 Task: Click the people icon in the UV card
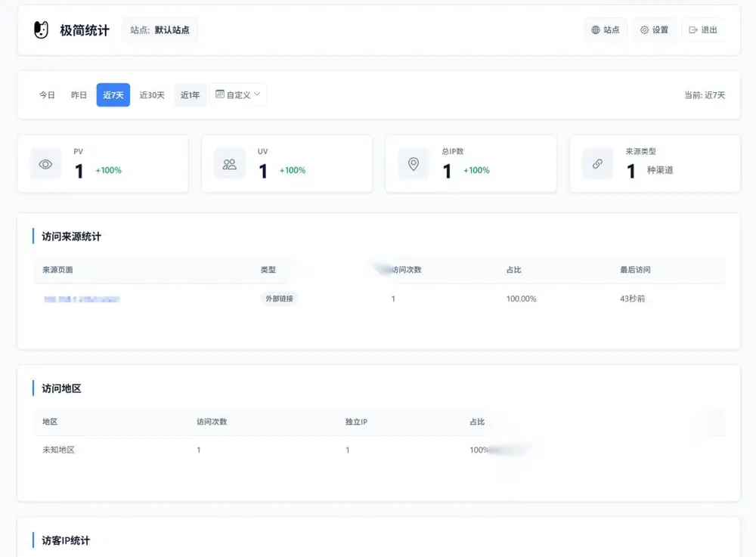230,164
